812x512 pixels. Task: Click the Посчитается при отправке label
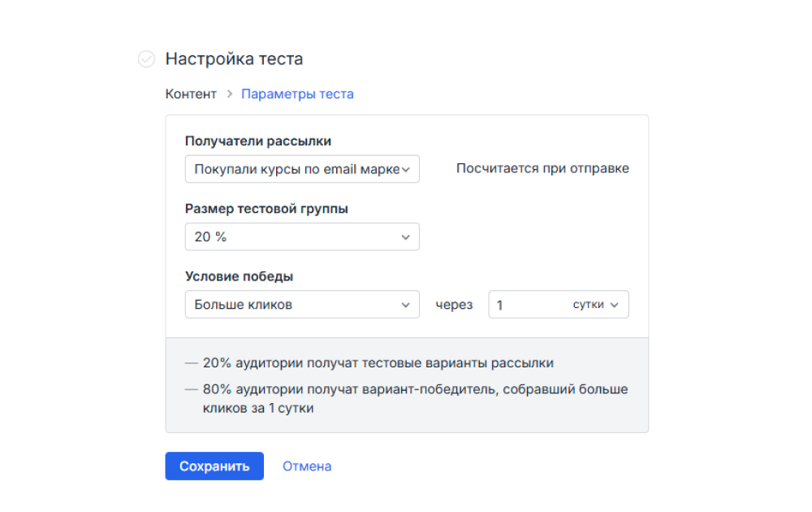(x=541, y=168)
